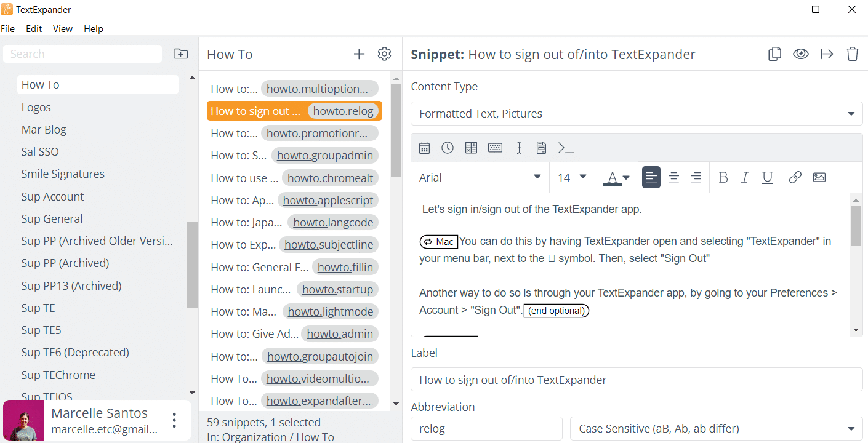
Task: Toggle underline formatting
Action: (x=767, y=177)
